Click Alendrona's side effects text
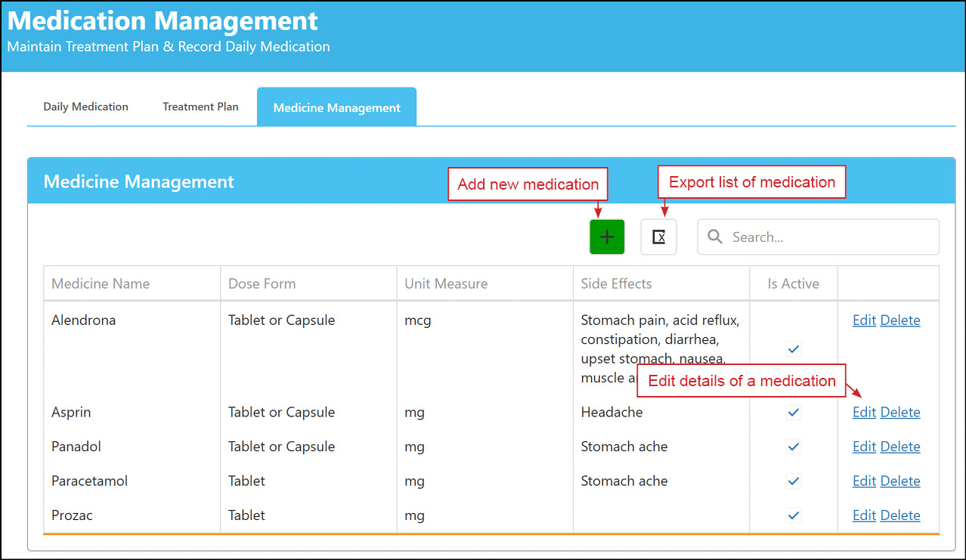 coord(660,349)
